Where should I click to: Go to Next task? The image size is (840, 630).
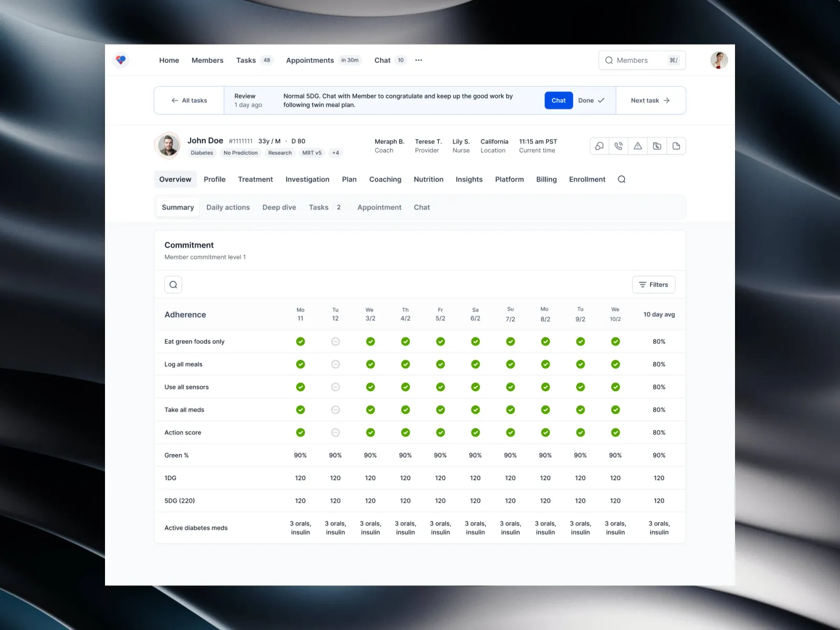point(650,100)
